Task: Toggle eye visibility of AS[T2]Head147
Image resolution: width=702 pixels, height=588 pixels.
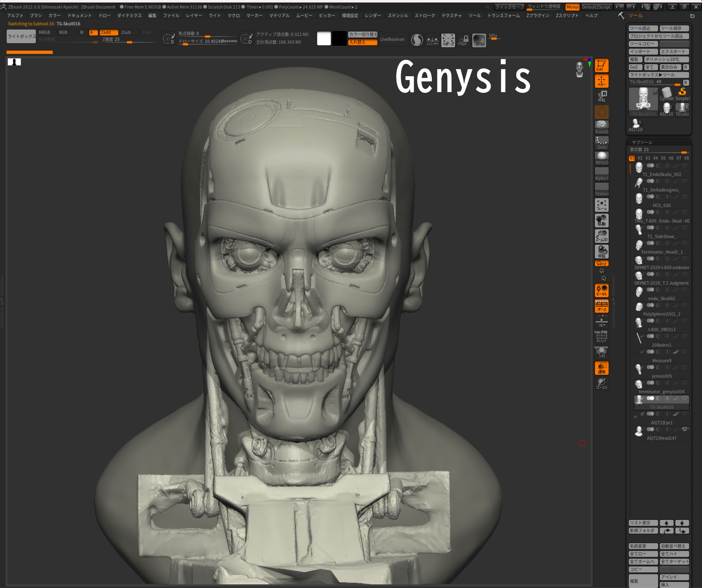Action: pyautogui.click(x=685, y=429)
